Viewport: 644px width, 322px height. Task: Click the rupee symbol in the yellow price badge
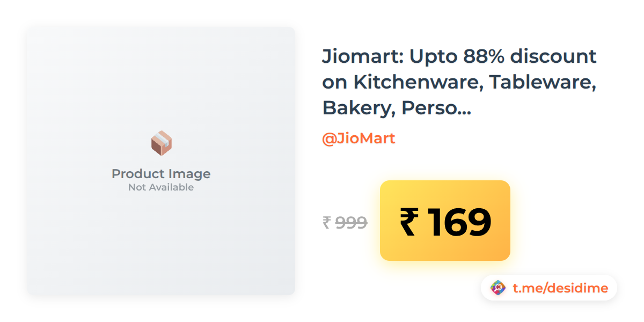[408, 222]
